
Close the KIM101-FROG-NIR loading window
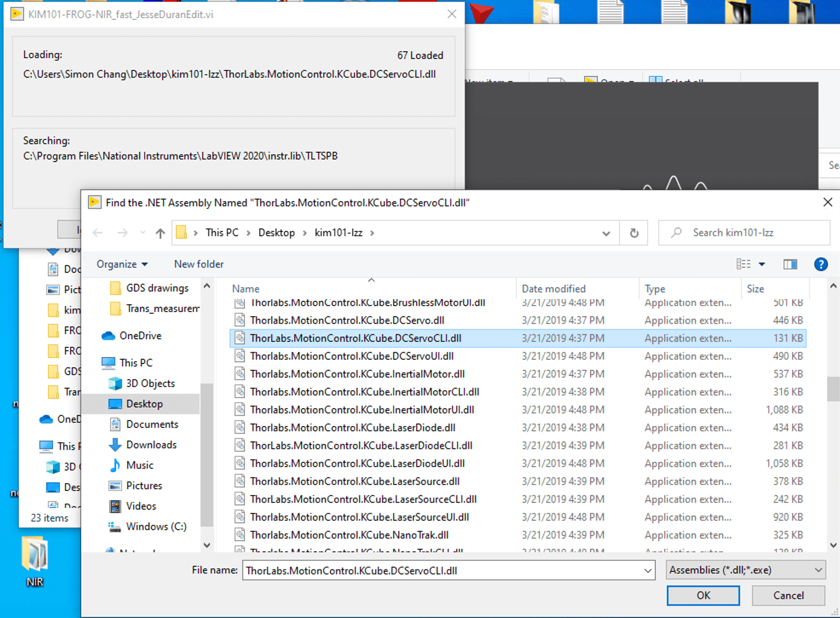pyautogui.click(x=452, y=14)
